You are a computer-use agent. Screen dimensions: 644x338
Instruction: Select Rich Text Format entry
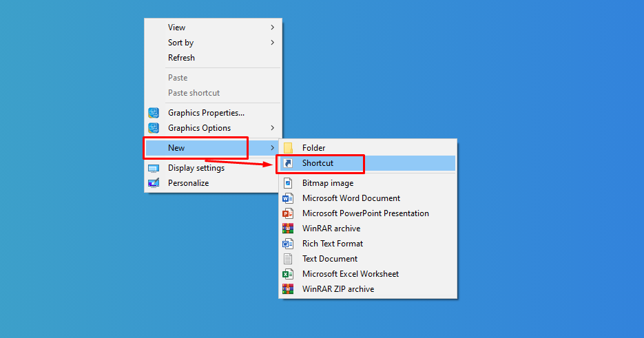click(x=333, y=244)
